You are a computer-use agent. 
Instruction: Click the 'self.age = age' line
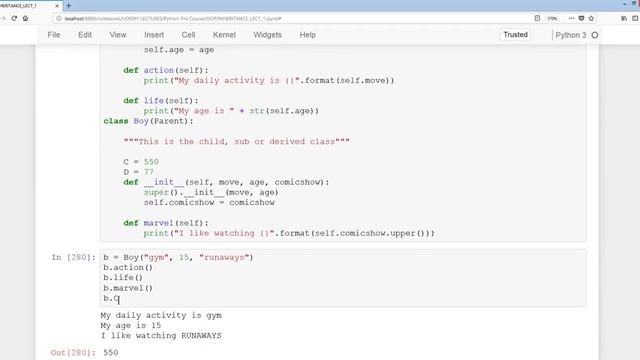click(179, 50)
